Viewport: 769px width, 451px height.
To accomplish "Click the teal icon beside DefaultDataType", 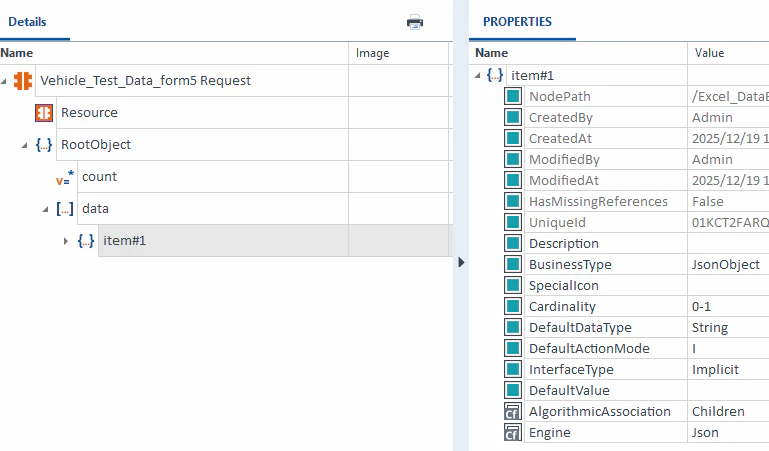I will 513,327.
